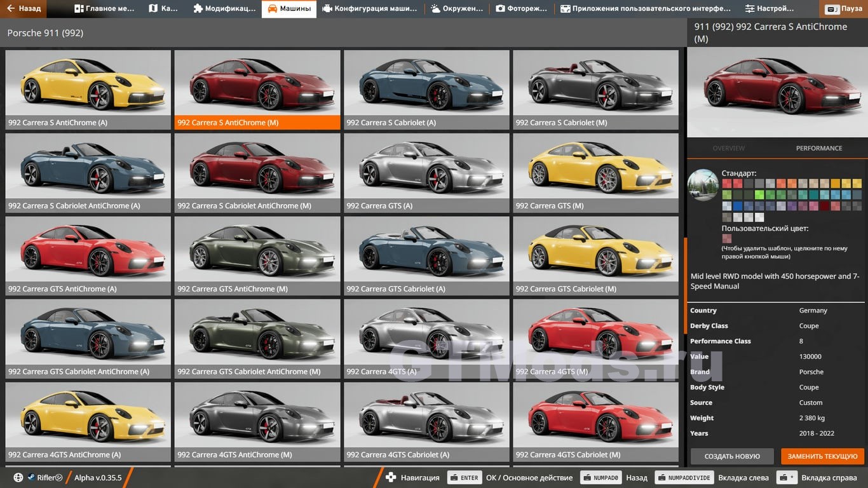Choose 992 Carrera GTS Cabriolet AntiChrome (M)

coord(257,339)
